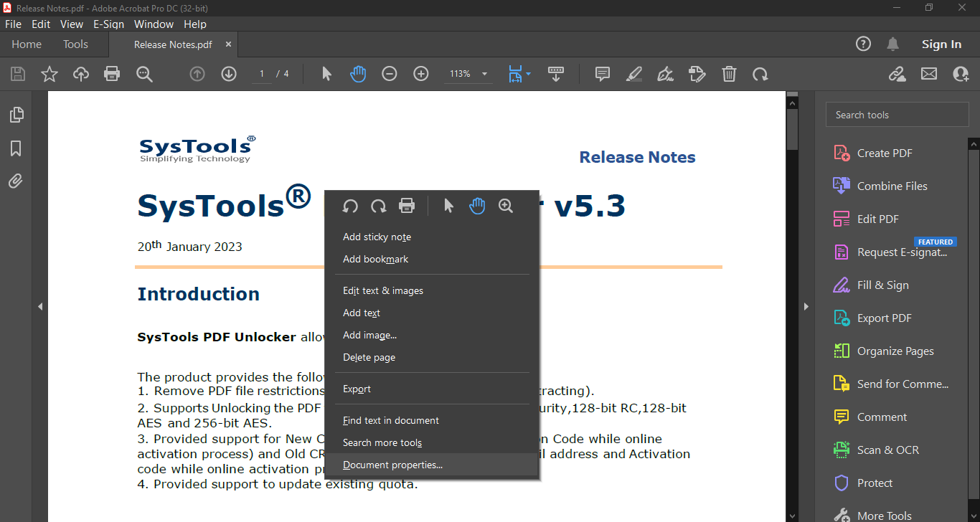The image size is (980, 522).
Task: Open the Bookmarks panel icon
Action: pyautogui.click(x=16, y=148)
